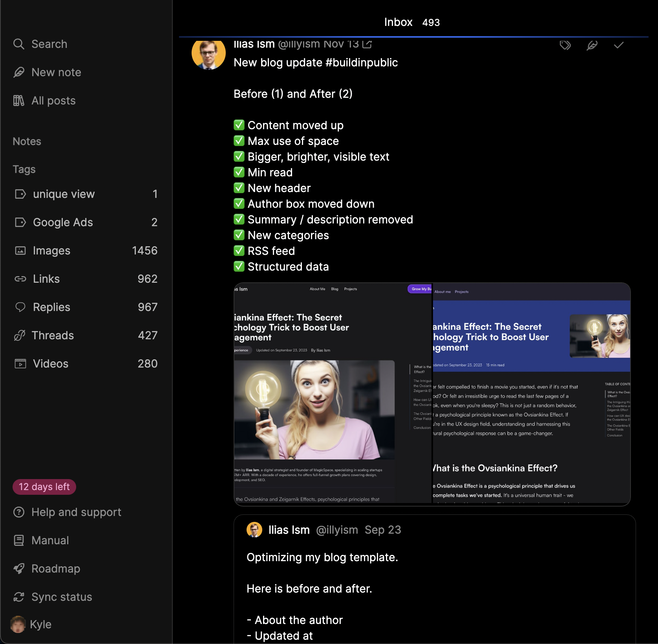View the Roadmap
Image resolution: width=658 pixels, height=644 pixels.
coord(55,569)
